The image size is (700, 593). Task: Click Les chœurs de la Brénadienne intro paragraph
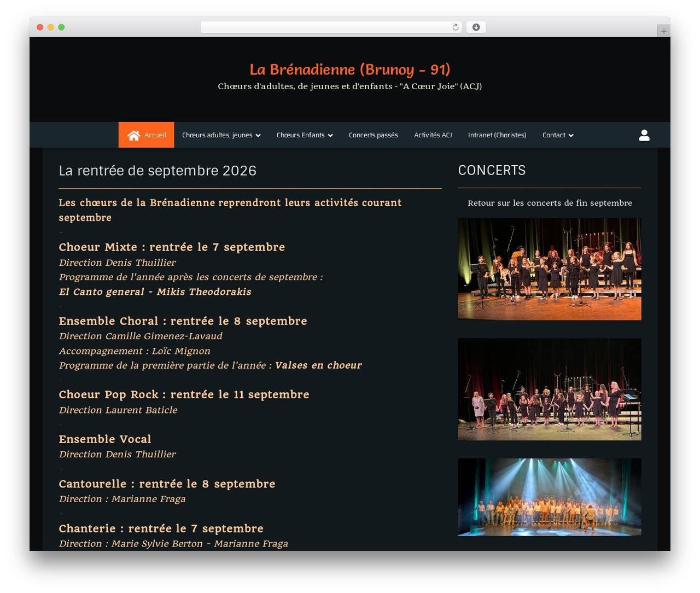[x=230, y=210]
